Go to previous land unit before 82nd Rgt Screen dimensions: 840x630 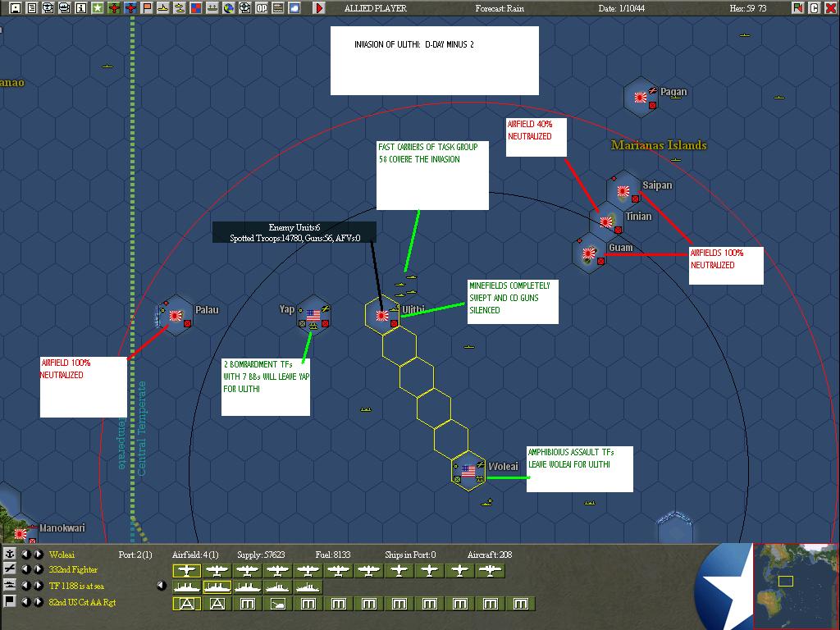(25, 601)
